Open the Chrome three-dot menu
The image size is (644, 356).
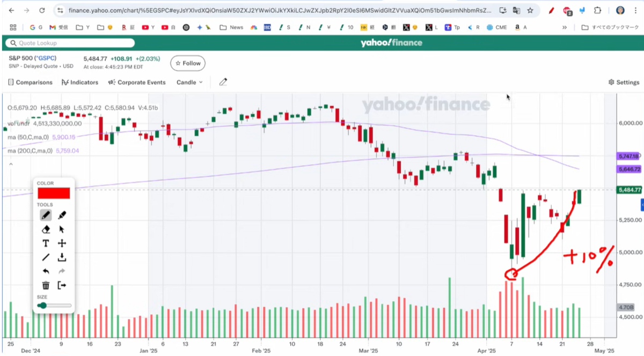(x=635, y=10)
